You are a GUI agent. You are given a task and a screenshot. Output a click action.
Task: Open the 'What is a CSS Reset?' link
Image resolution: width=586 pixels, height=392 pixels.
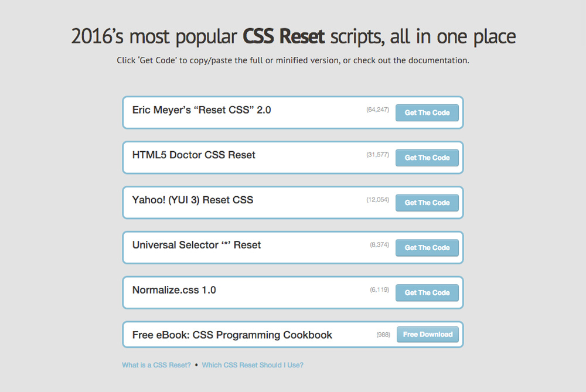[x=155, y=364]
